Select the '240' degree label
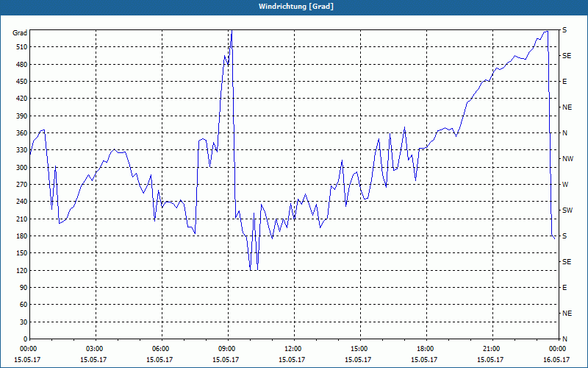The image size is (588, 368). tap(22, 202)
